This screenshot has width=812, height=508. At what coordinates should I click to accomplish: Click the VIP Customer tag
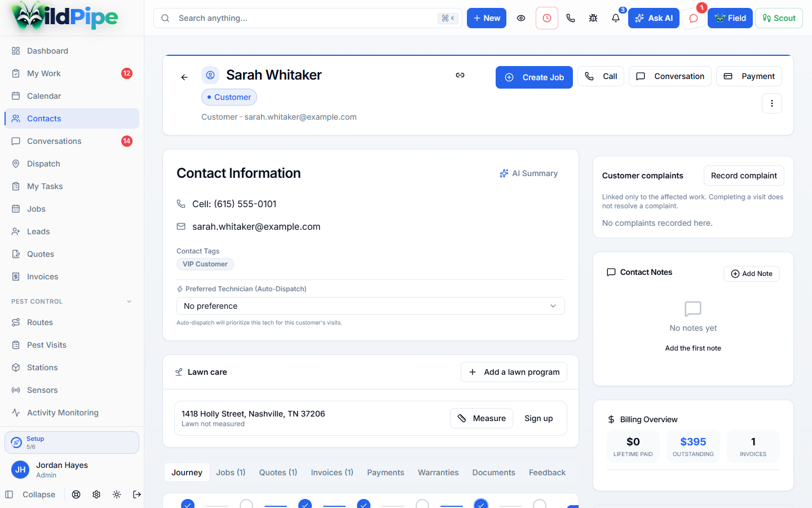click(205, 264)
